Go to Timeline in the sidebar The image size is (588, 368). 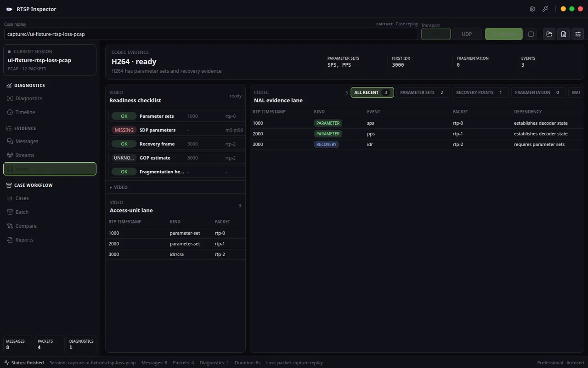point(25,112)
